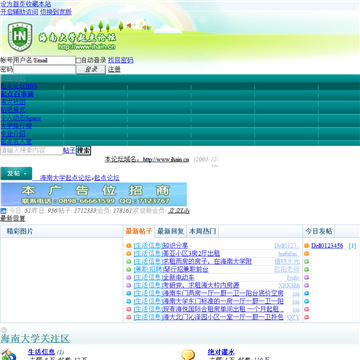Click the 切换到宽版 link
Screen dimensions: 360x360
click(x=56, y=12)
